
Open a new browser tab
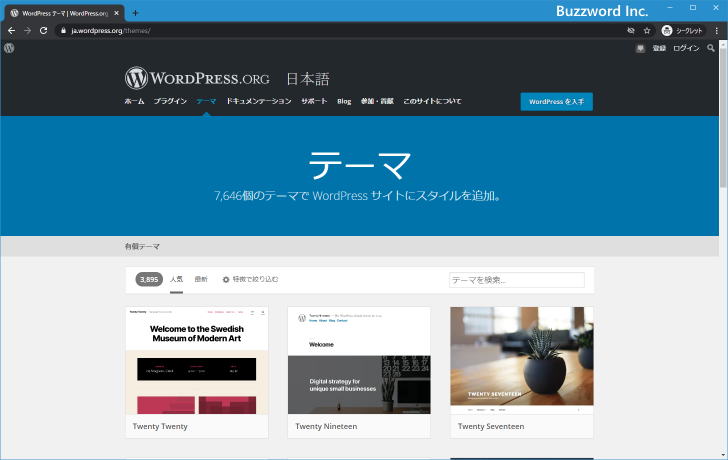[x=135, y=13]
